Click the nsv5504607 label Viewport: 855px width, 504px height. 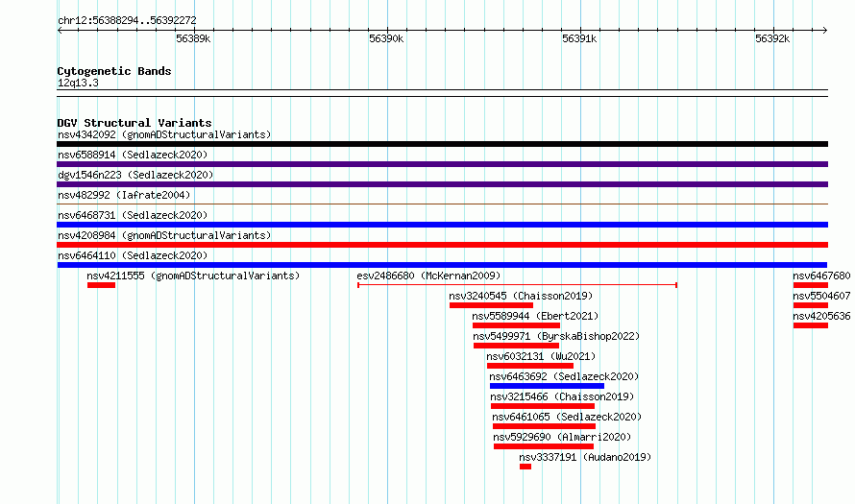point(821,296)
